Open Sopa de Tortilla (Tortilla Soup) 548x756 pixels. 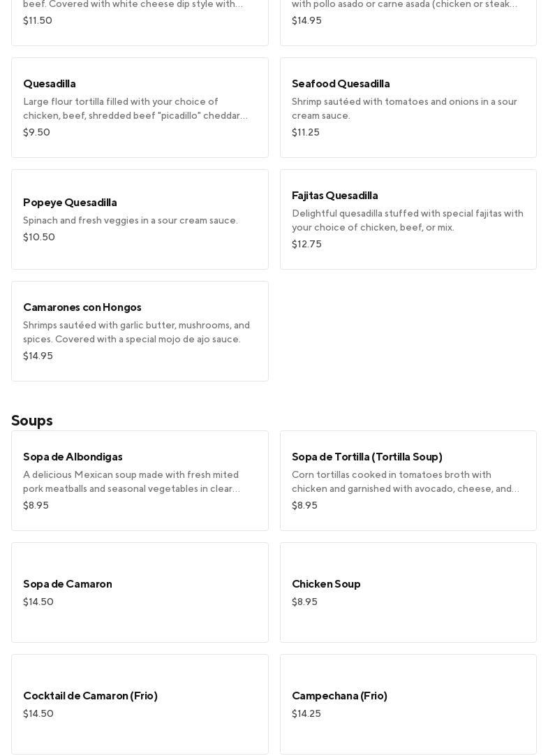coord(408,480)
